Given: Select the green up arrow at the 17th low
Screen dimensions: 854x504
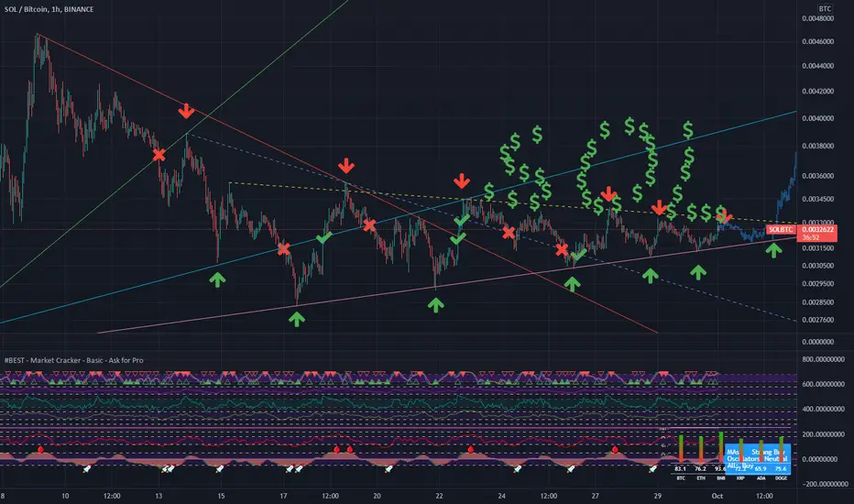Looking at the screenshot, I should coord(296,319).
